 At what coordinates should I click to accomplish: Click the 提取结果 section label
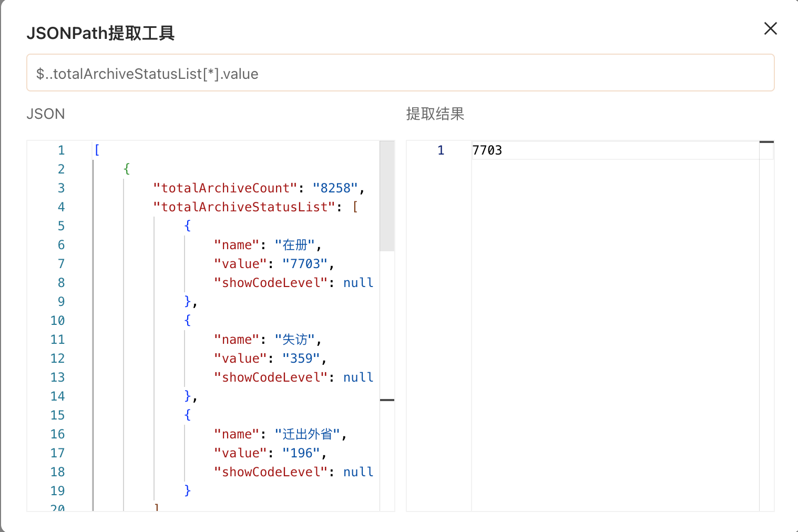[435, 114]
